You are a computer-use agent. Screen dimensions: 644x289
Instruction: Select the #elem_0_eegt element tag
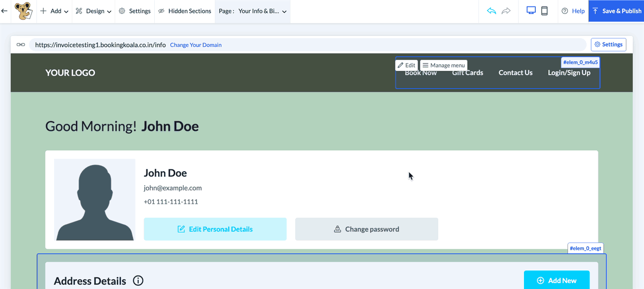pos(586,249)
